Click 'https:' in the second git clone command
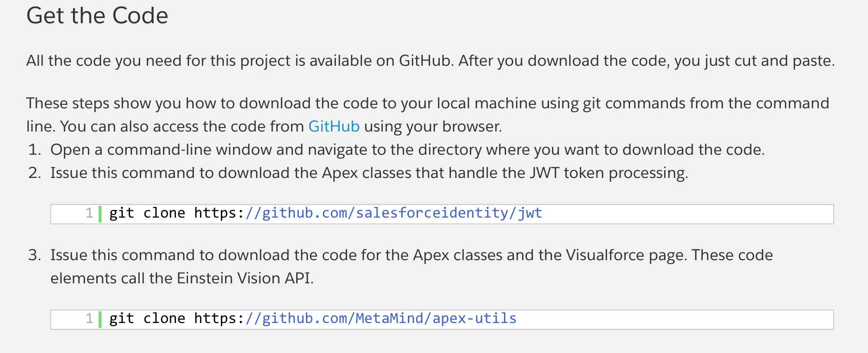This screenshot has height=353, width=868. 218,319
